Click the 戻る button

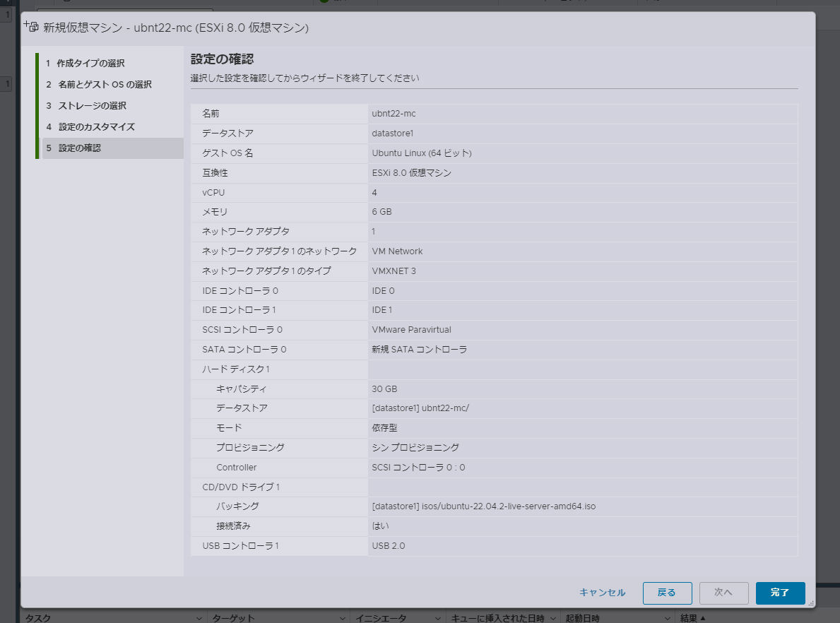tap(667, 593)
